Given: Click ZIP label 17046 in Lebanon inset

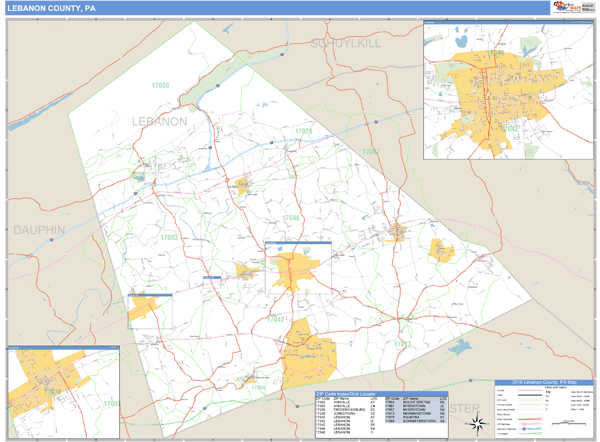Looking at the screenshot, I should pos(496,53).
